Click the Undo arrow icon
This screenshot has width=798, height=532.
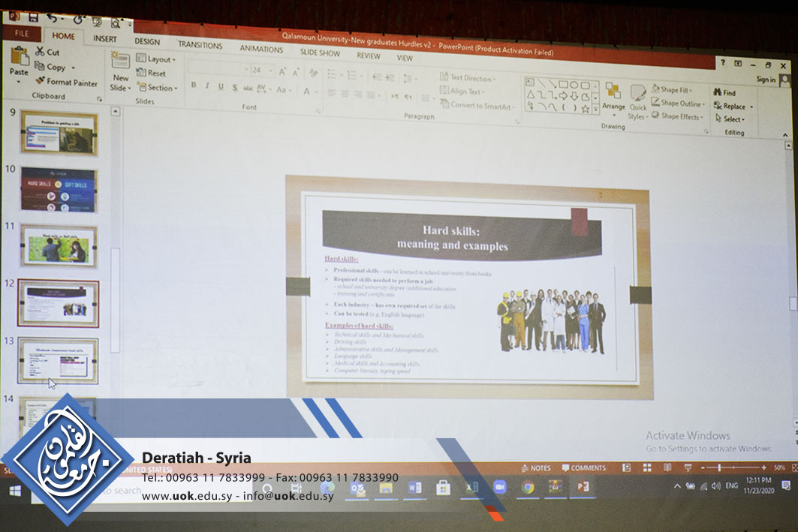click(x=52, y=18)
